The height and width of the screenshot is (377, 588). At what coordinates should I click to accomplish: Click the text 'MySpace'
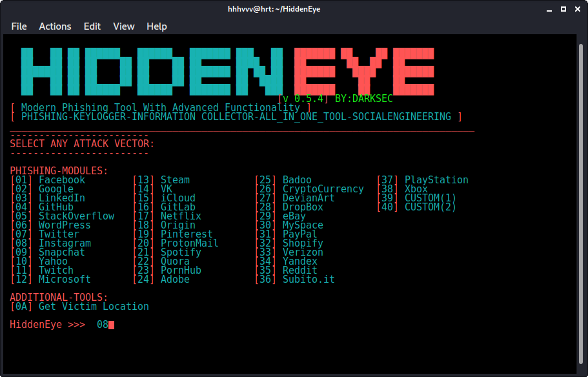pos(303,225)
